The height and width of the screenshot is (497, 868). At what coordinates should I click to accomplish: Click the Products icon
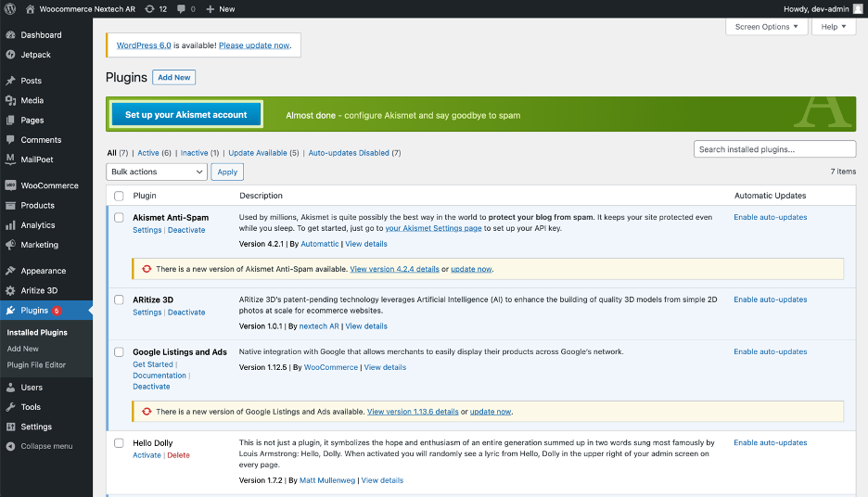tap(10, 205)
